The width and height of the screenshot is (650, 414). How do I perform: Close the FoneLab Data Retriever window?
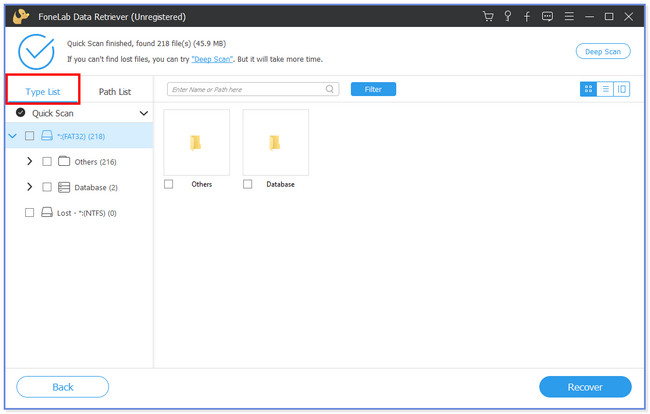(628, 17)
